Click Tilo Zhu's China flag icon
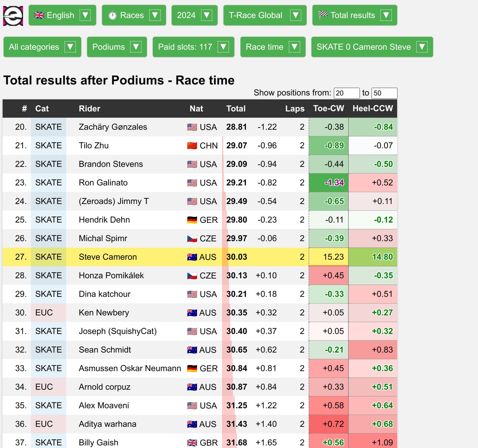Screen dimensions: 478x448 [x=192, y=146]
